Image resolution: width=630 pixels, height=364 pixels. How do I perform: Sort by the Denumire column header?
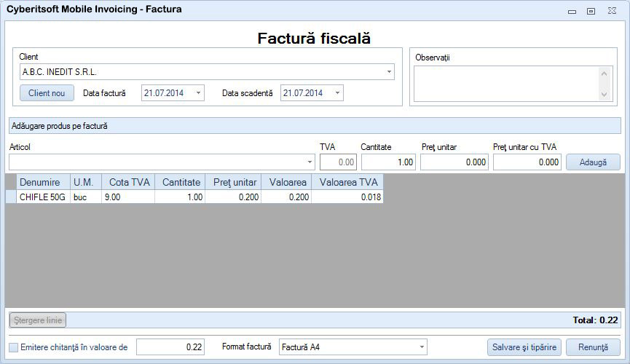[x=44, y=182]
